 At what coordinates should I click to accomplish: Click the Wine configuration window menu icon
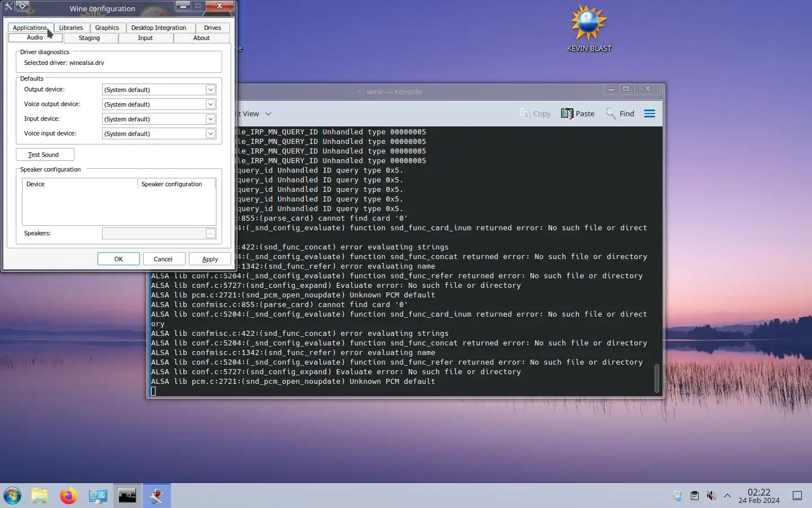(8, 6)
